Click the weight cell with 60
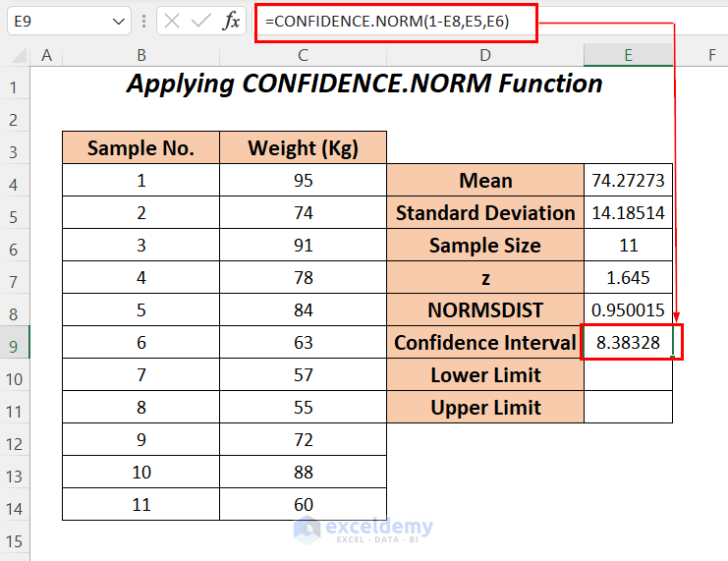 [304, 504]
